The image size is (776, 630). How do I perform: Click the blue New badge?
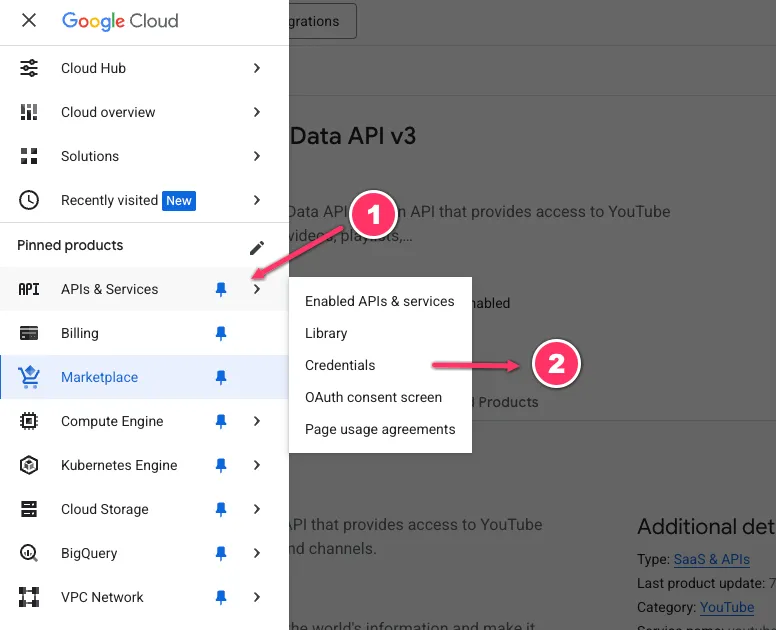(x=179, y=200)
